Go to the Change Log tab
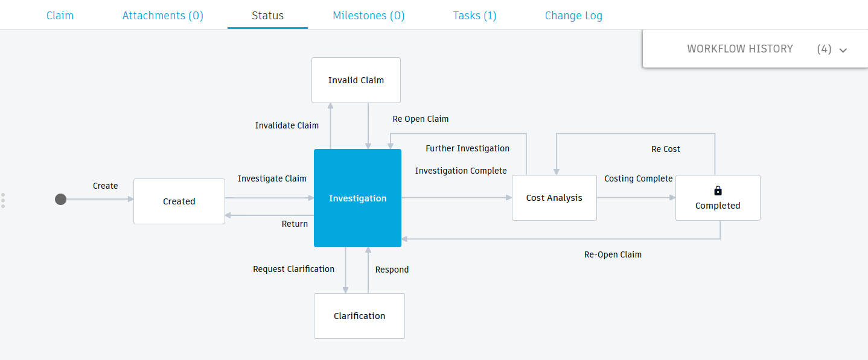 pos(573,15)
